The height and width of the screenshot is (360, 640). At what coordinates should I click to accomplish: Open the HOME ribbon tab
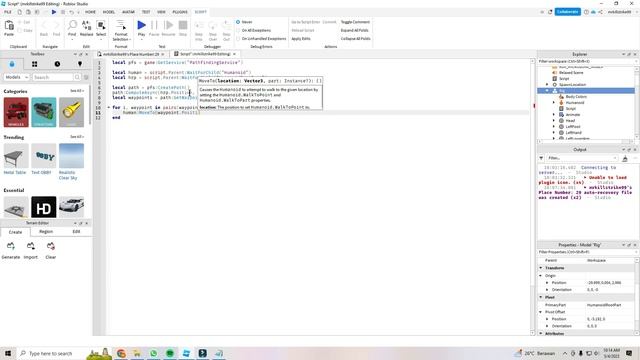pos(90,12)
